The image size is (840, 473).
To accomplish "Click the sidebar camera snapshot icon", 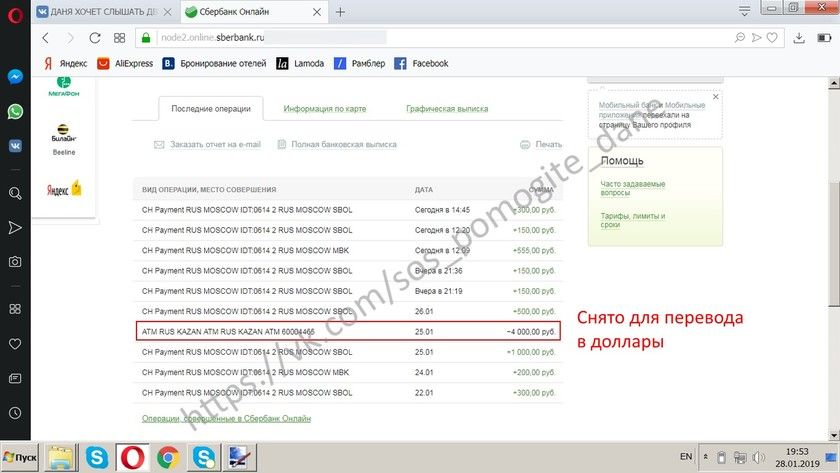I will [x=15, y=262].
